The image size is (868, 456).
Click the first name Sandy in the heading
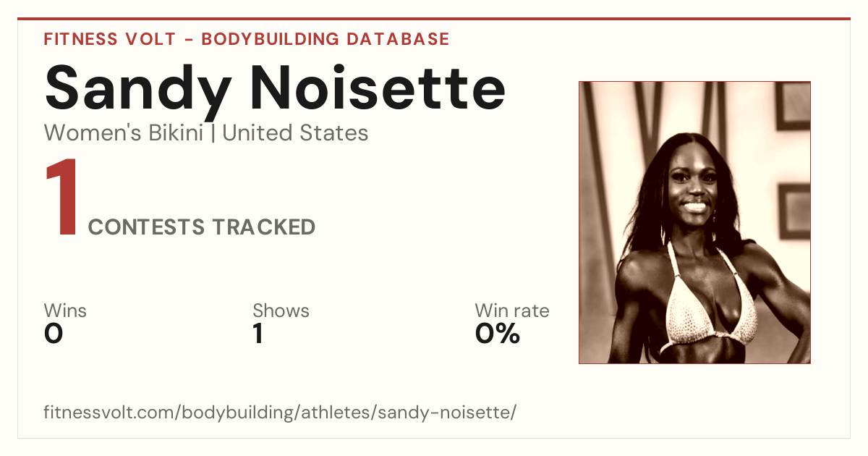138,88
